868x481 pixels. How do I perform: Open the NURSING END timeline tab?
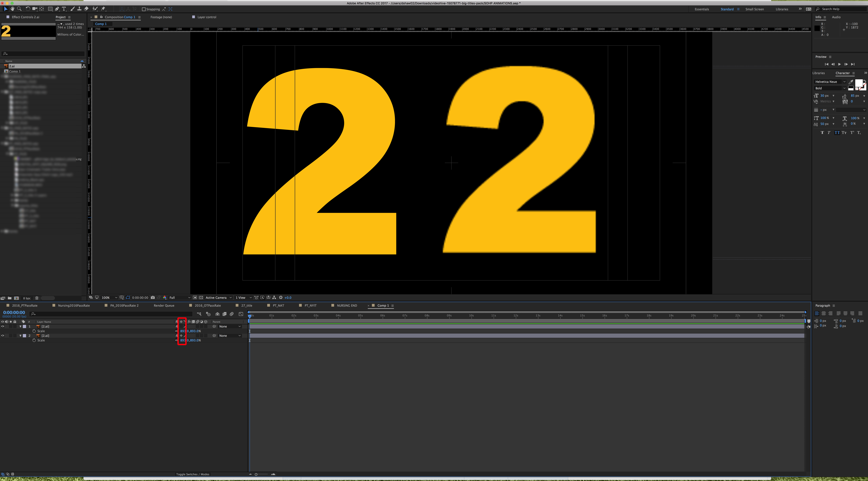347,306
